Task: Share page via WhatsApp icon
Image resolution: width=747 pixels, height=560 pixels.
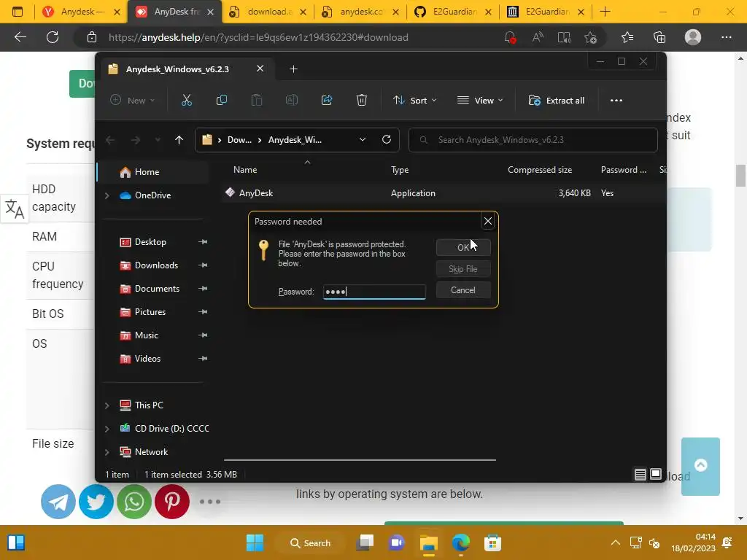Action: coord(134,502)
